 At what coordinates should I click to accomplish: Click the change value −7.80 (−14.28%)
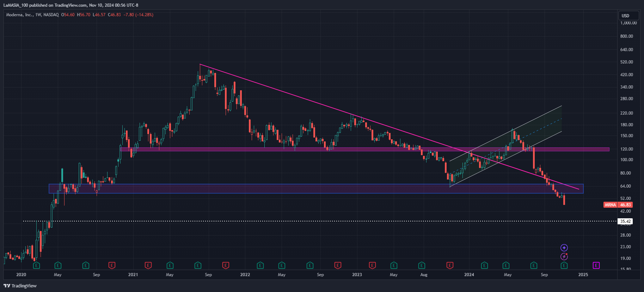coord(139,15)
